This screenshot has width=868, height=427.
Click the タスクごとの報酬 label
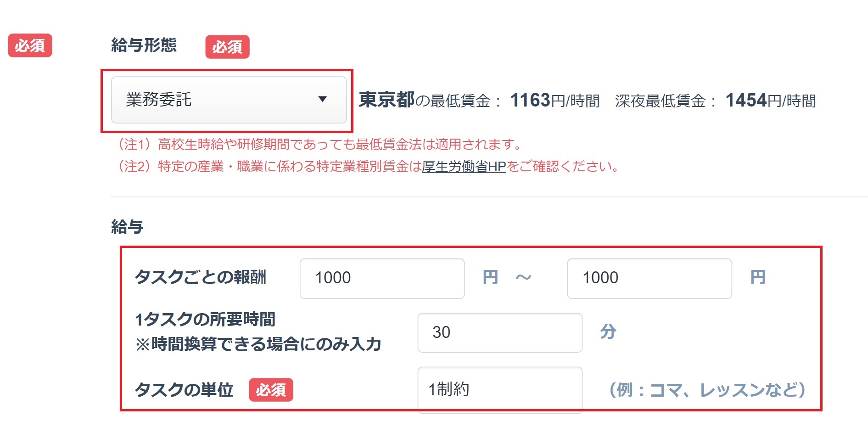click(201, 277)
